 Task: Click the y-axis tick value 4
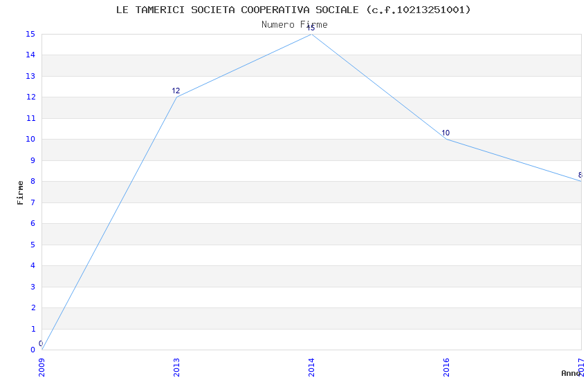pyautogui.click(x=33, y=265)
